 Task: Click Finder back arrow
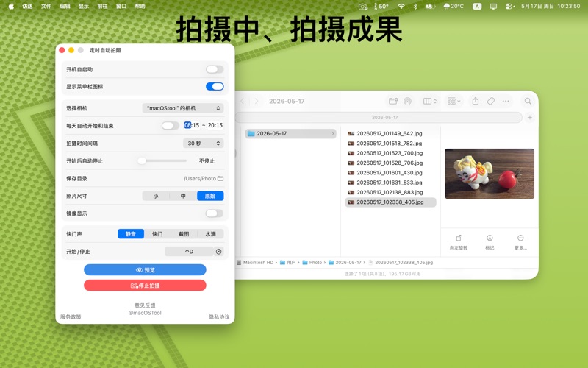pos(243,101)
